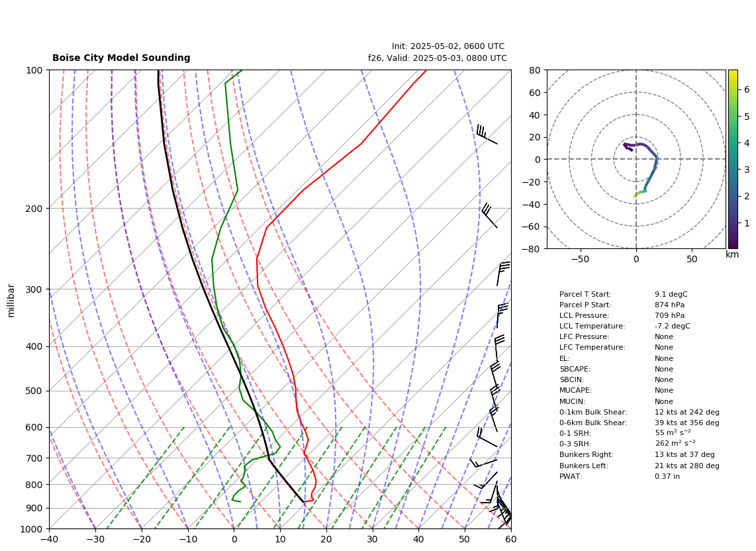
Task: Click the '0-6km Bulk Shear:' label
Action: click(x=593, y=423)
